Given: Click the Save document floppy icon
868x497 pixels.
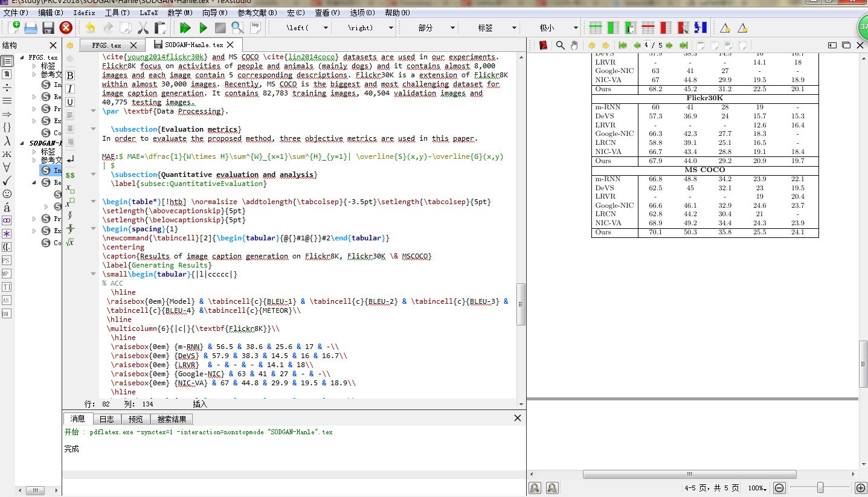Looking at the screenshot, I should click(x=48, y=28).
